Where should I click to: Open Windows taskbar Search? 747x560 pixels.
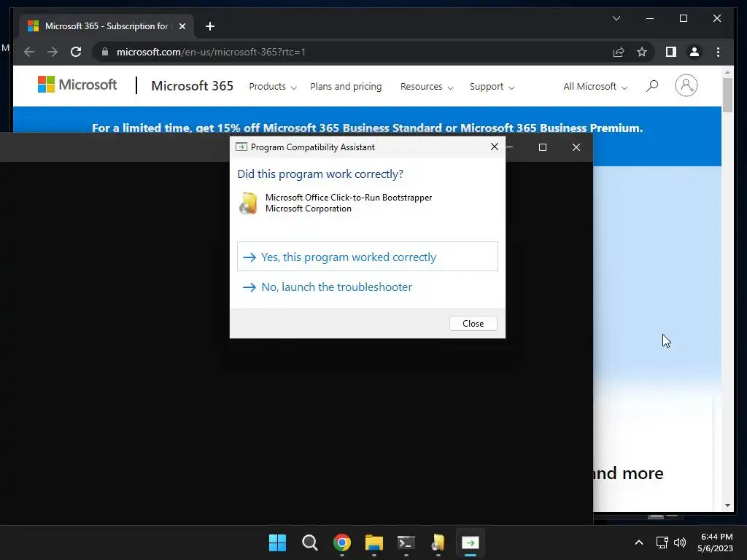[309, 542]
